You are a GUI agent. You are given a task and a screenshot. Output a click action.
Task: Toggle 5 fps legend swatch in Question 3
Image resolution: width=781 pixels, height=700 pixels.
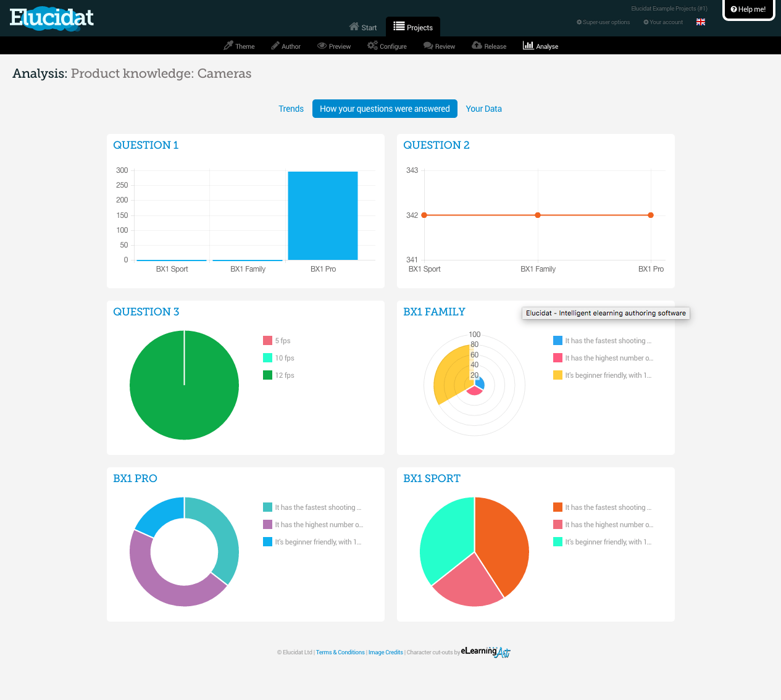267,340
